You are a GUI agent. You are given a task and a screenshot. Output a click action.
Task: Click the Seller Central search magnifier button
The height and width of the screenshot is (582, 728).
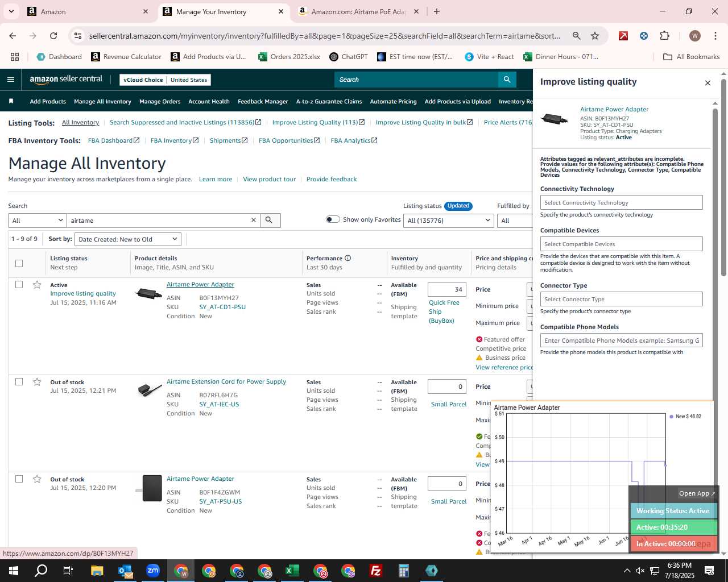[507, 80]
